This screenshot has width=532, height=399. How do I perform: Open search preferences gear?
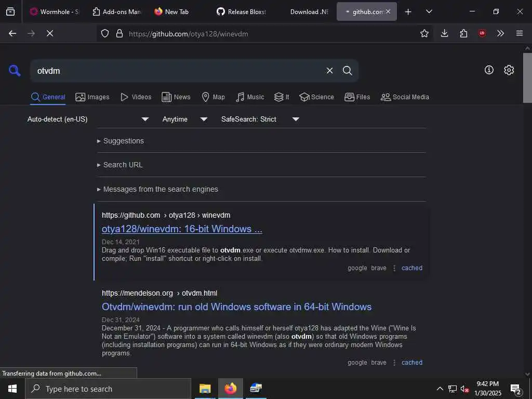[509, 70]
